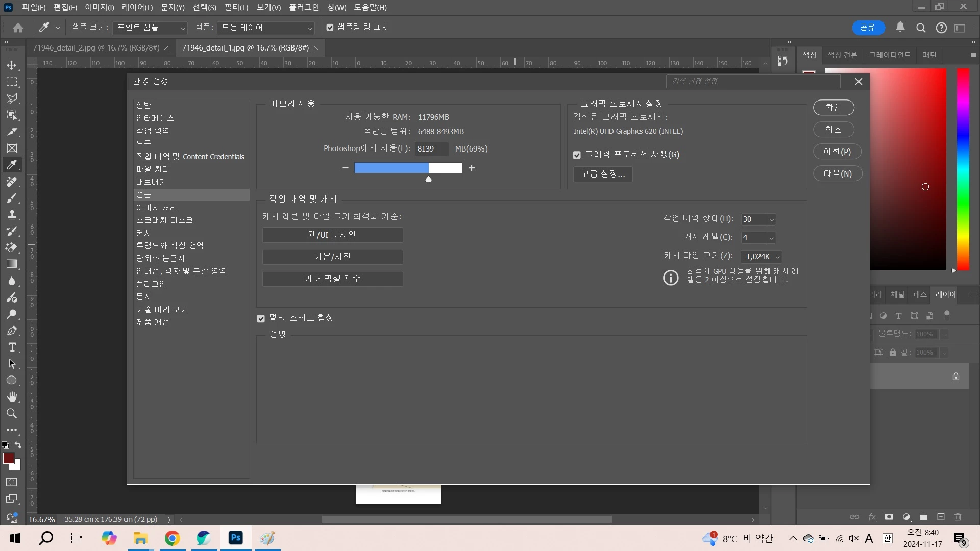Click the memory usage slider bar
This screenshot has width=980, height=551.
tap(408, 168)
